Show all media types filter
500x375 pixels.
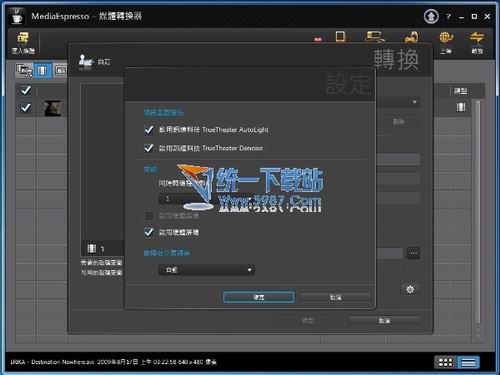click(24, 70)
